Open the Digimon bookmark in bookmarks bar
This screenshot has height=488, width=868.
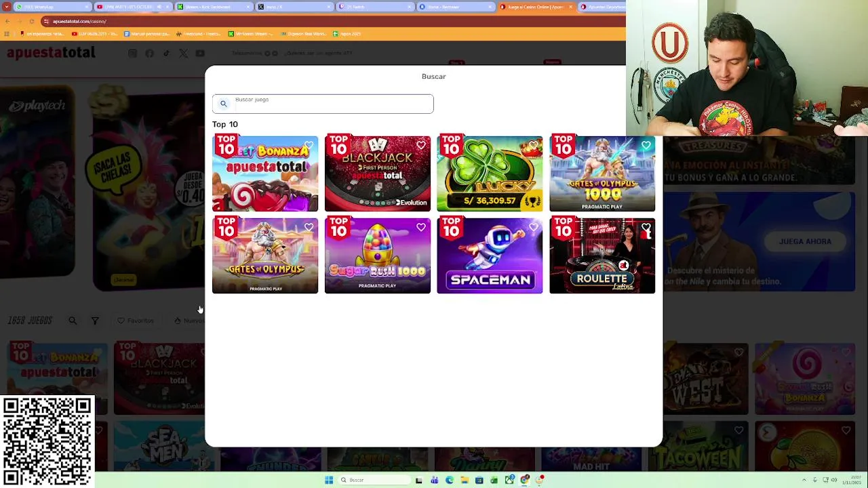(303, 33)
